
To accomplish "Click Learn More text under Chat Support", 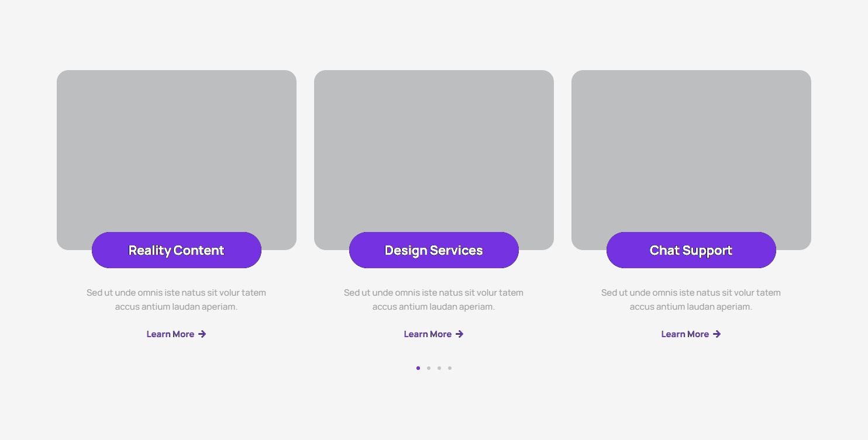I will (685, 334).
